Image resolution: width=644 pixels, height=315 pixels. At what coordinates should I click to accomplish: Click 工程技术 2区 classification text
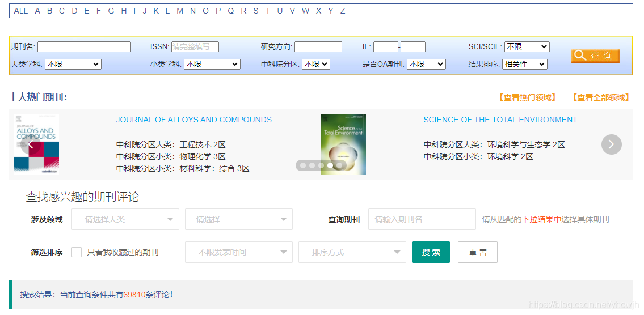203,145
